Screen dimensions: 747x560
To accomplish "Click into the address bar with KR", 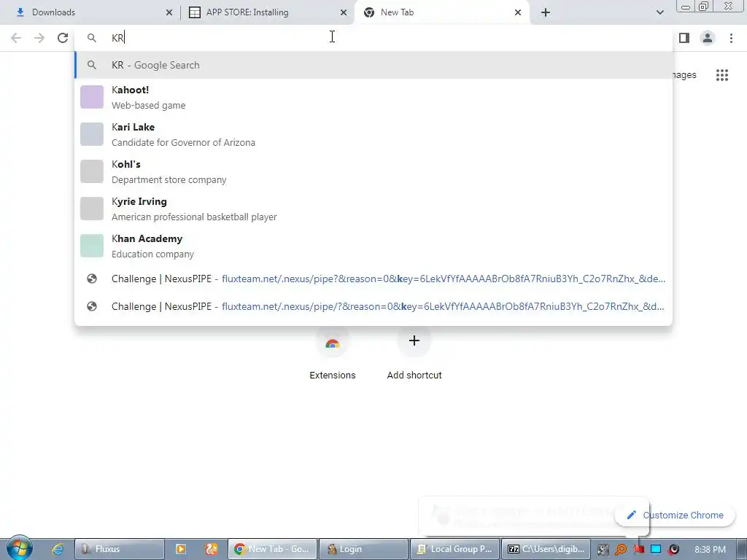I will pos(373,38).
